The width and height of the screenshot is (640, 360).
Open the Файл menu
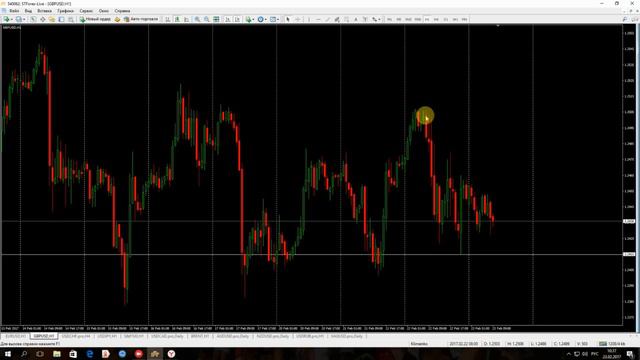point(14,11)
